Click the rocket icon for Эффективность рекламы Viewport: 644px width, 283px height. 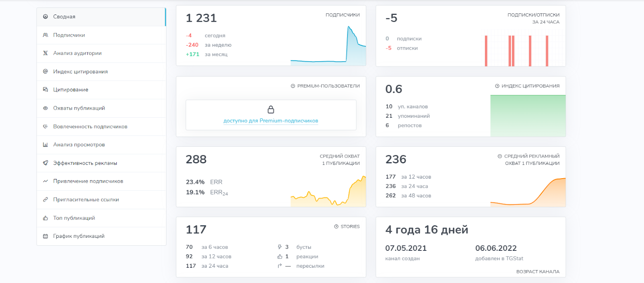pyautogui.click(x=45, y=163)
